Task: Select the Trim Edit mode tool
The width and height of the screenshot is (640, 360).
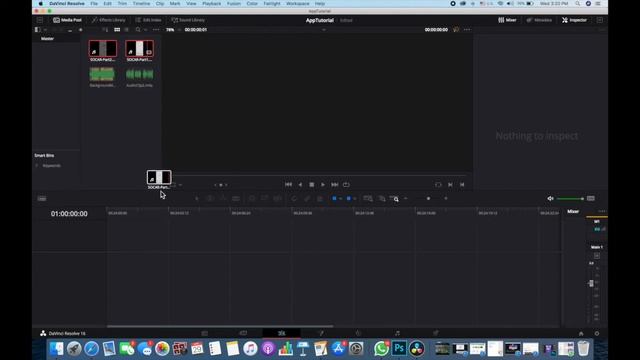Action: point(210,199)
